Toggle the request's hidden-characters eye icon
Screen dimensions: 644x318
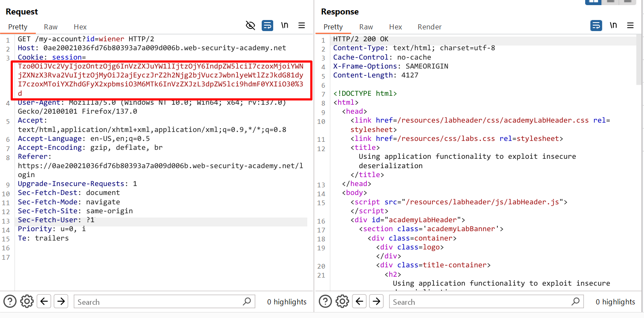point(251,26)
